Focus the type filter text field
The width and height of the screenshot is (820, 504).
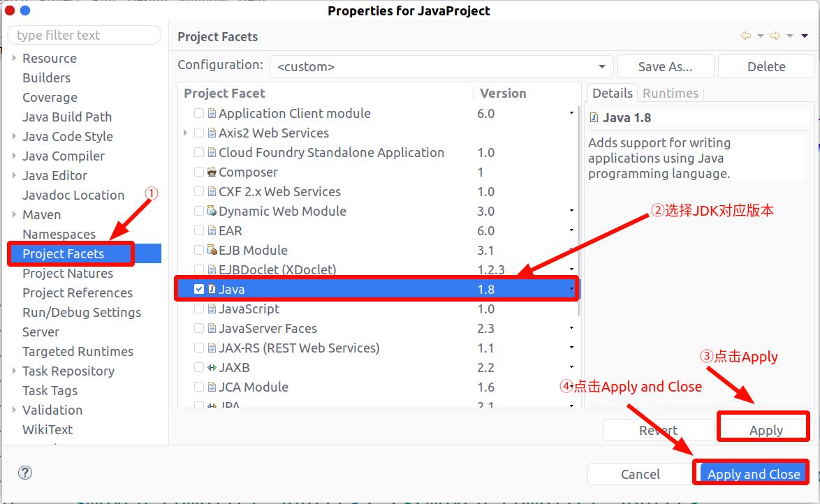coord(84,36)
